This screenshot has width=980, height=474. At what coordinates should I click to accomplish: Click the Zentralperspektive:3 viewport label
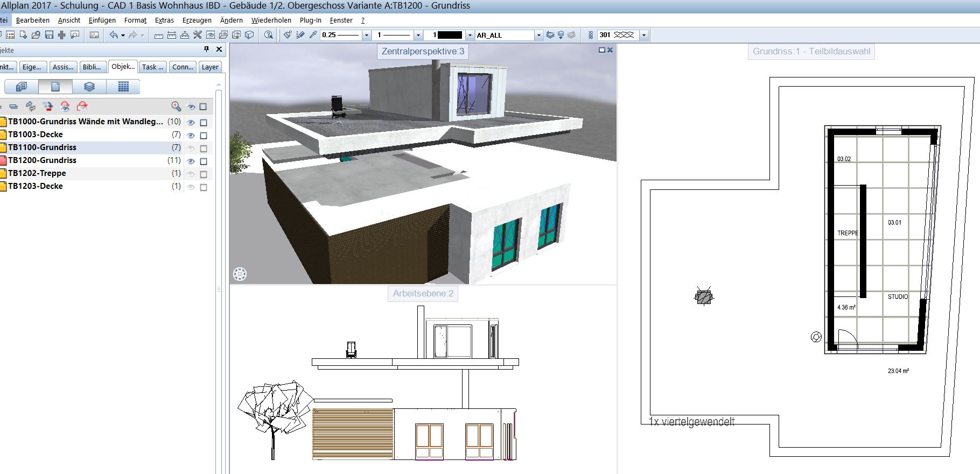click(423, 52)
